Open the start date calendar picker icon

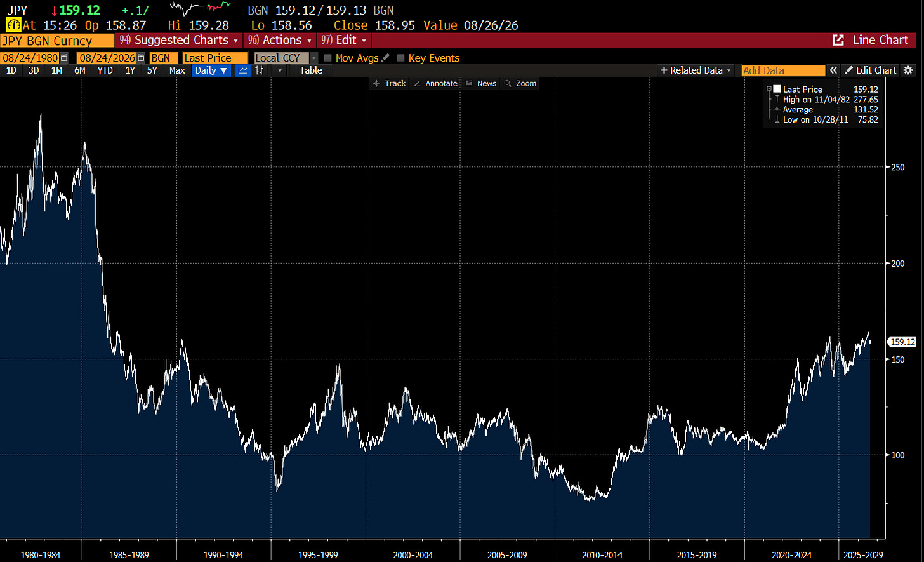tap(63, 58)
